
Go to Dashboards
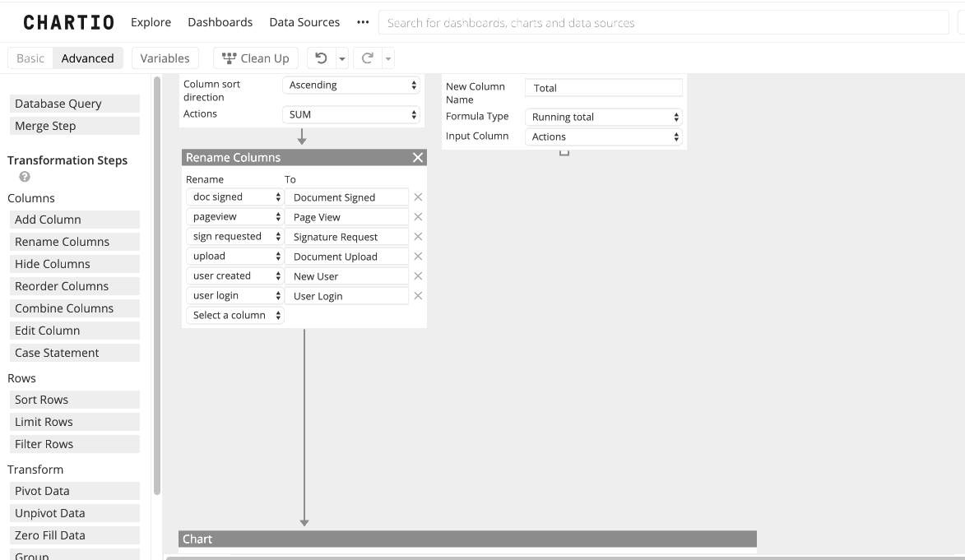pos(220,22)
